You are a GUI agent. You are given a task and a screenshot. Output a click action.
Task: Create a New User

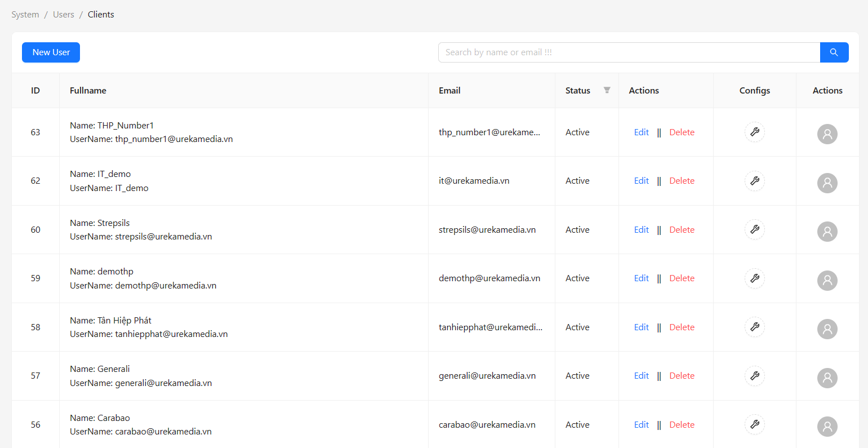[x=51, y=52]
